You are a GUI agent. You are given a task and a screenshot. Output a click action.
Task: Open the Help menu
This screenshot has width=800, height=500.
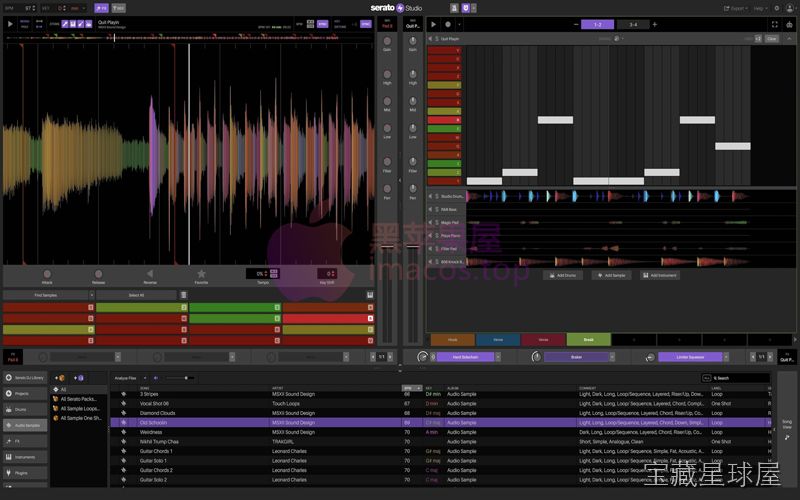click(x=760, y=8)
